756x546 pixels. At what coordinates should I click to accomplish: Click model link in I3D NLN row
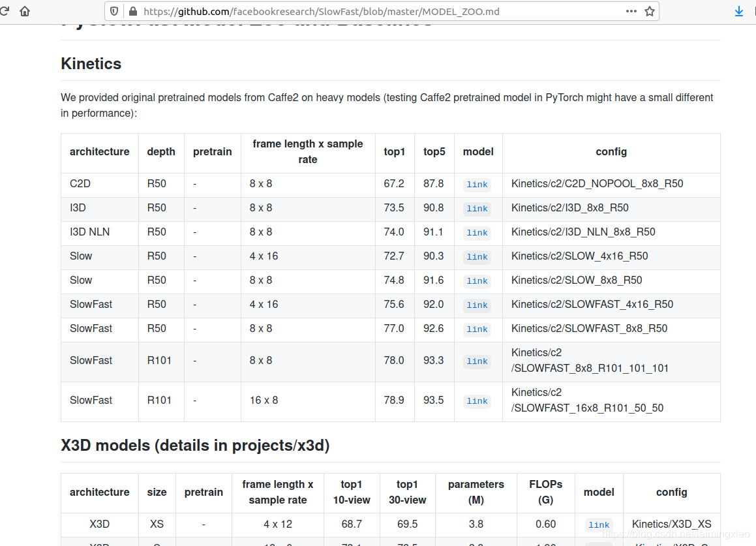tap(477, 233)
